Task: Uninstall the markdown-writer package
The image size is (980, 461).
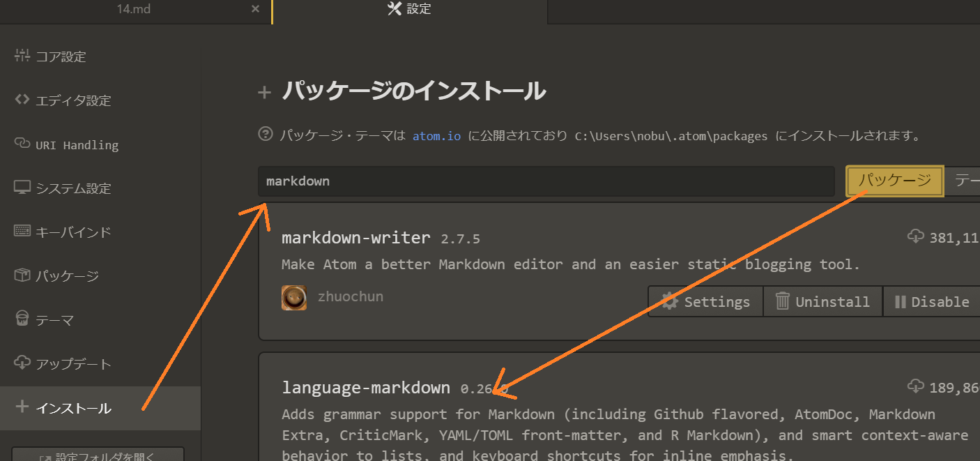Action: (822, 301)
